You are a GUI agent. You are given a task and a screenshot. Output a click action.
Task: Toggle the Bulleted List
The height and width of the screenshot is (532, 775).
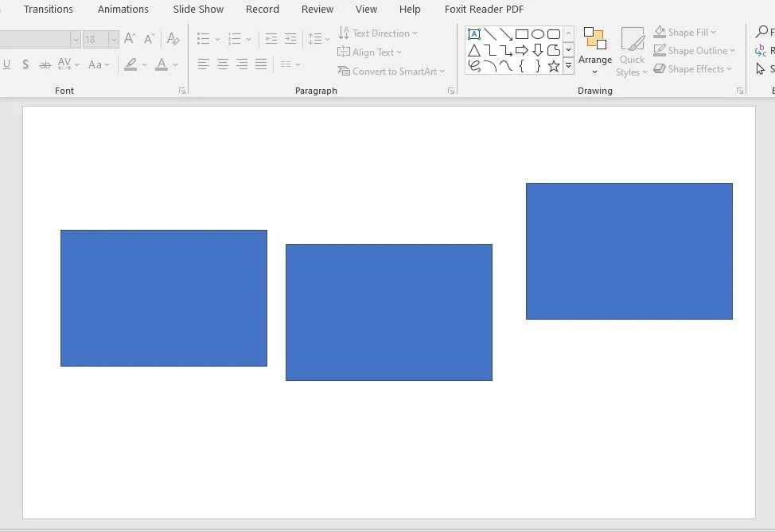[204, 37]
